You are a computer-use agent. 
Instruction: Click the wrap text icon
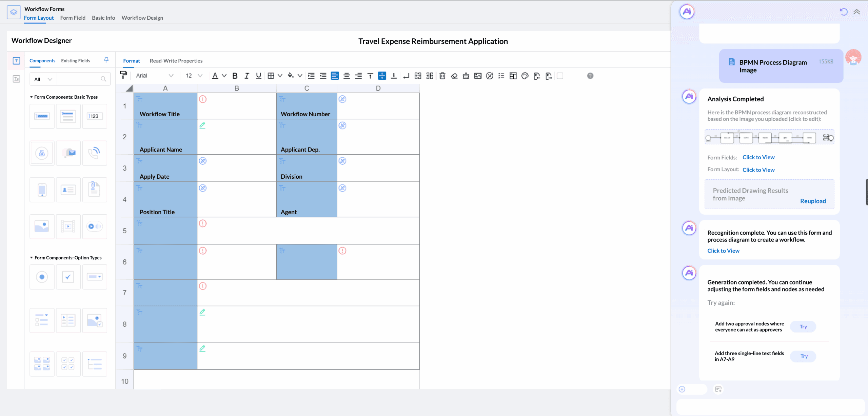pos(406,76)
